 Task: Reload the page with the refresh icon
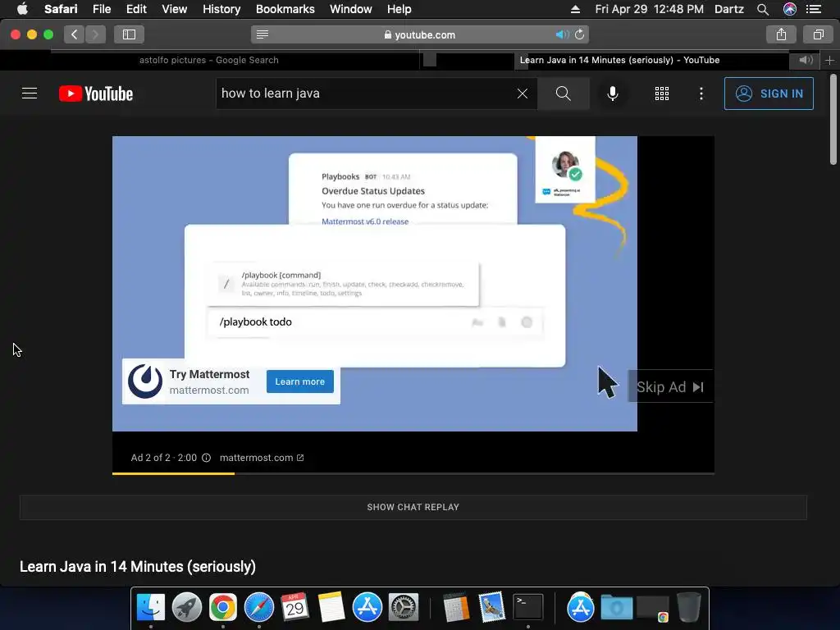(580, 34)
